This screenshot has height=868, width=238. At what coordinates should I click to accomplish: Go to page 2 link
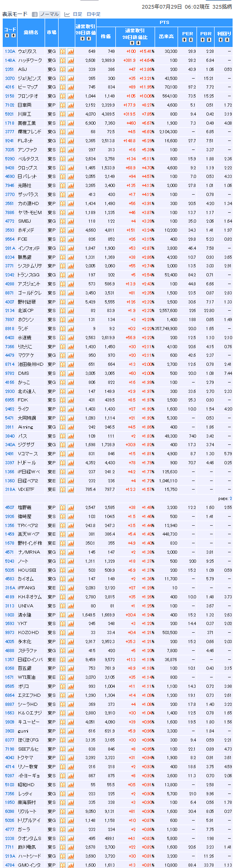(x=231, y=499)
